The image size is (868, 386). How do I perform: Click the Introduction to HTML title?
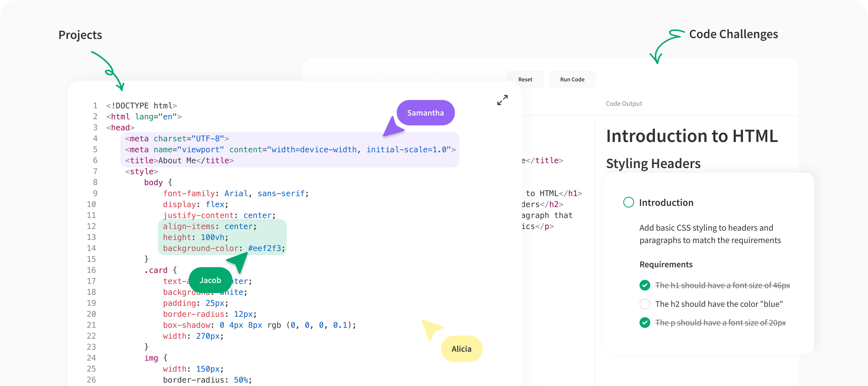pos(691,136)
